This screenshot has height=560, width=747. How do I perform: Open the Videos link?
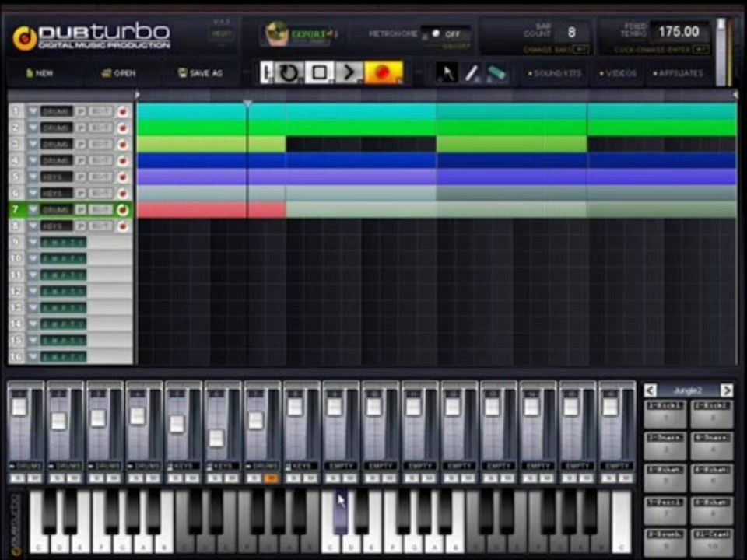(x=618, y=73)
